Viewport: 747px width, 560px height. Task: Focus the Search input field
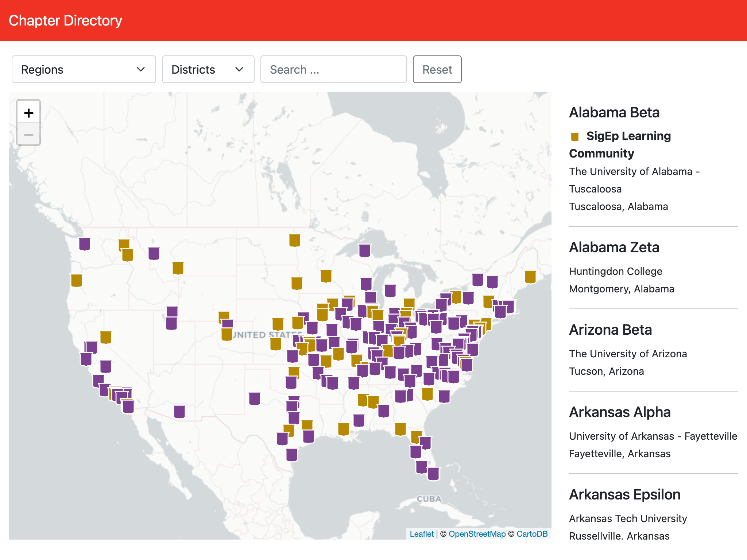(333, 69)
